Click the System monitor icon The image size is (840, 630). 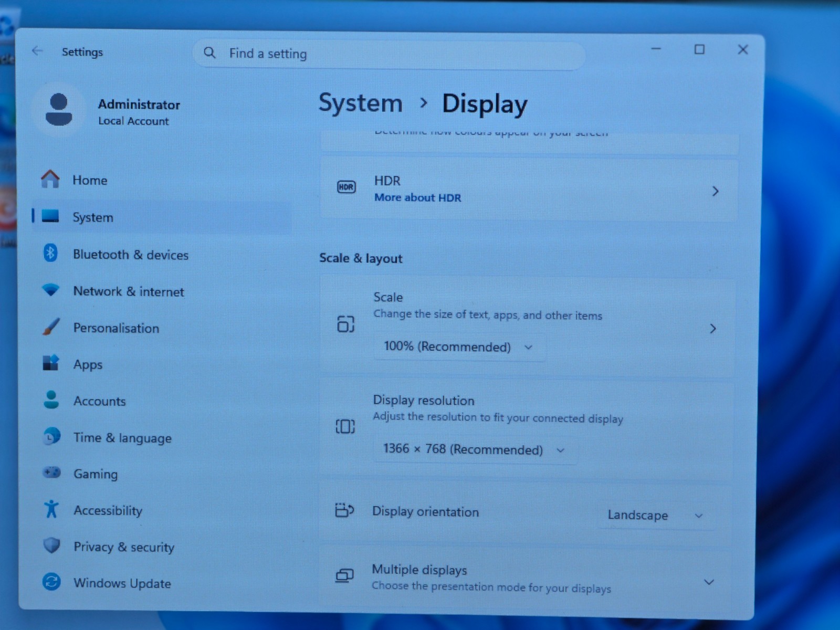coord(50,216)
